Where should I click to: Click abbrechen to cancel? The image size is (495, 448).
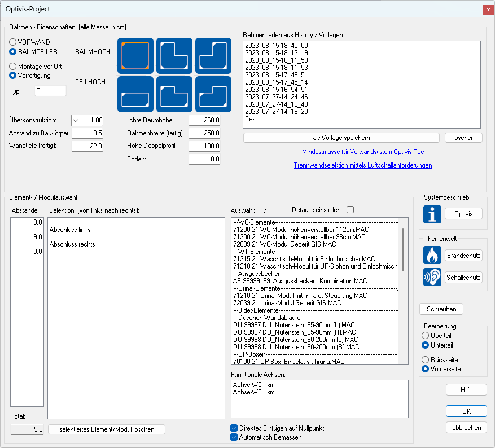point(466,428)
